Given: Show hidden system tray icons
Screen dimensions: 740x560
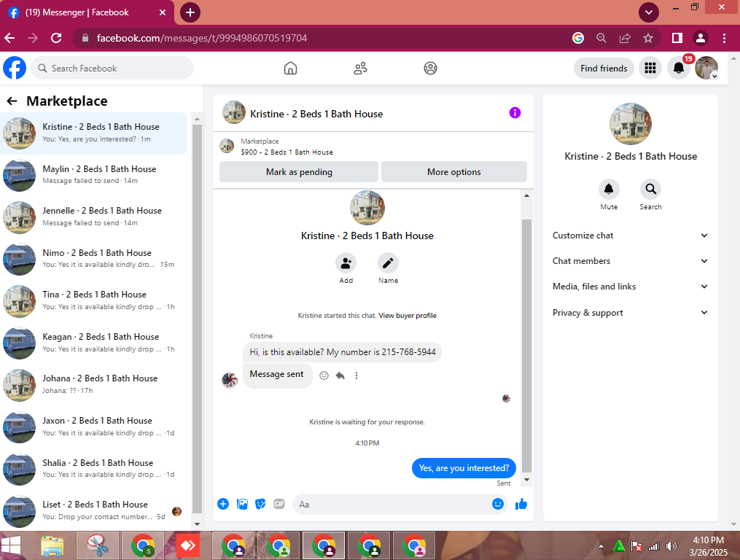Looking at the screenshot, I should click(x=601, y=546).
